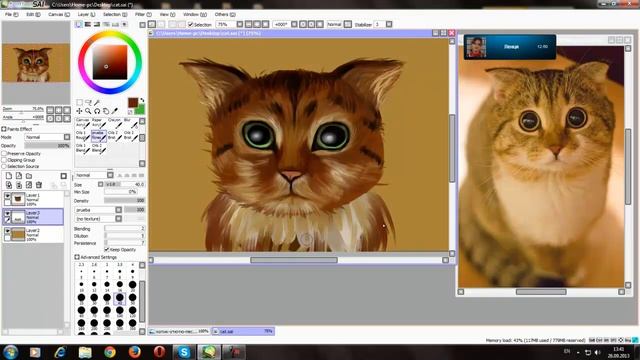Image resolution: width=640 pixels, height=360 pixels.
Task: Uncheck the Selection checkbox in the toolbar
Action: click(x=190, y=24)
